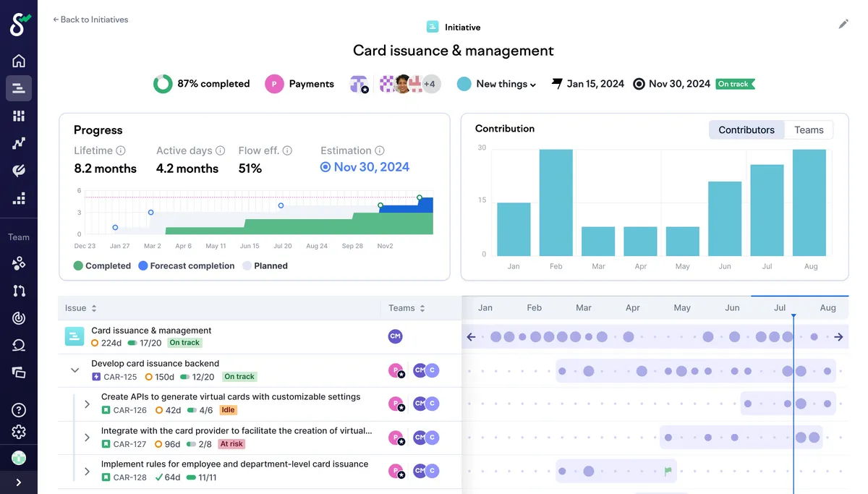Viewport: 868px width, 494px height.
Task: Click the Lifetime info icon
Action: [x=121, y=150]
